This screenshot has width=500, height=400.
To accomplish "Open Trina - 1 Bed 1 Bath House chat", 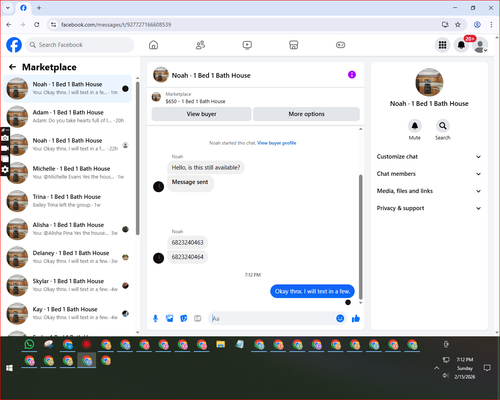I will pyautogui.click(x=67, y=201).
